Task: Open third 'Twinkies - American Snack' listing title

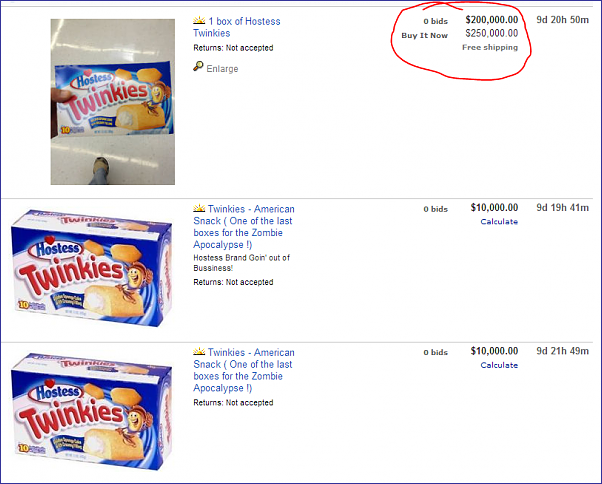Action: point(244,370)
